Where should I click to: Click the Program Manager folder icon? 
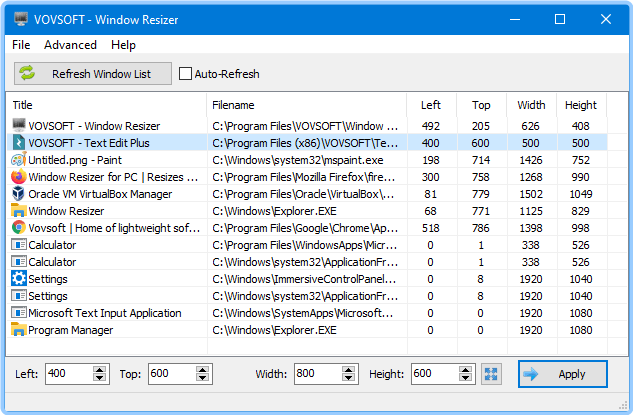tap(19, 329)
